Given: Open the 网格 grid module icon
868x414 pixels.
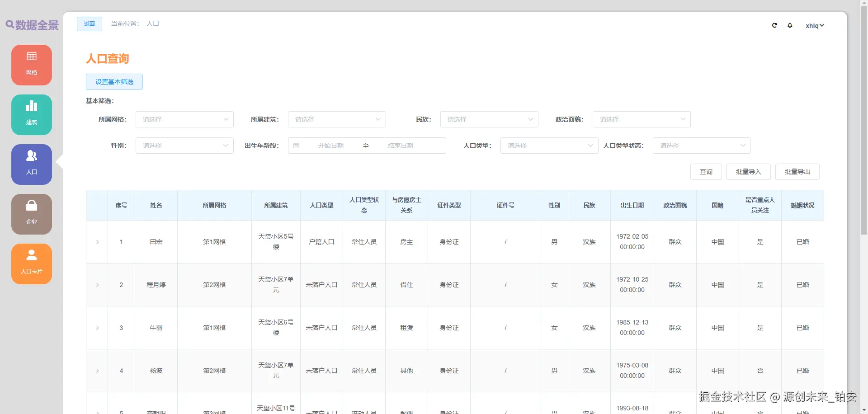Looking at the screenshot, I should 32,65.
